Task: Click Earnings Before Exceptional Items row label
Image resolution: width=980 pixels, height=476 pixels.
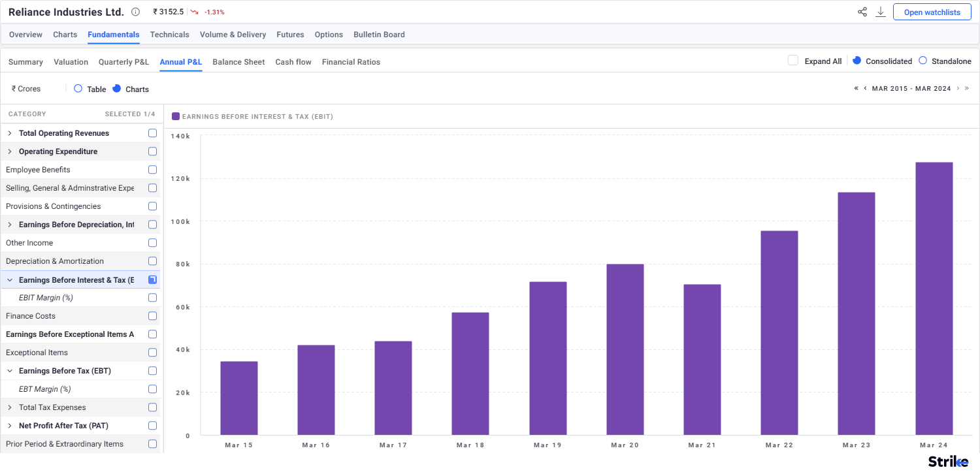Action: 70,334
